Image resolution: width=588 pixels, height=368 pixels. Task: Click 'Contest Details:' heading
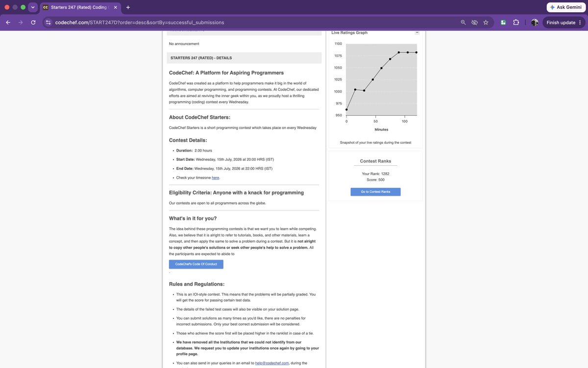coord(188,140)
